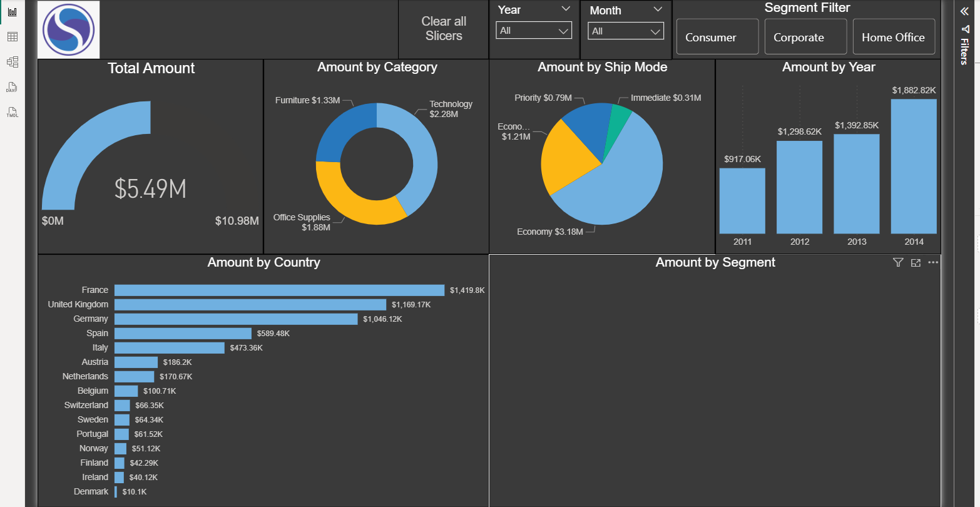Screen dimensions: 980x507
Task: Click the Amount by Country title
Action: 263,262
